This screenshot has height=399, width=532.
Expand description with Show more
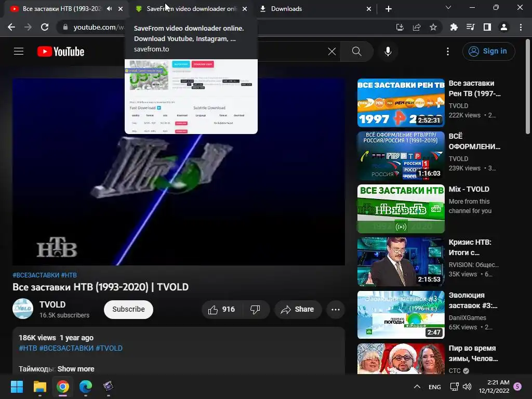(x=76, y=369)
